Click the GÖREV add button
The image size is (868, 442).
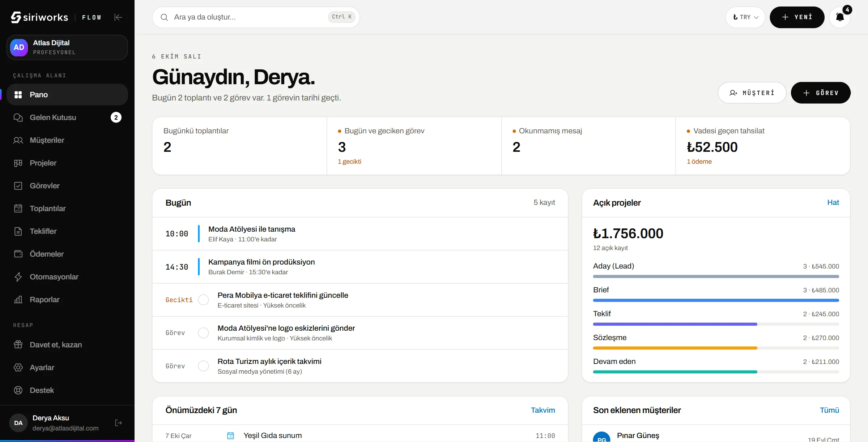(x=821, y=93)
